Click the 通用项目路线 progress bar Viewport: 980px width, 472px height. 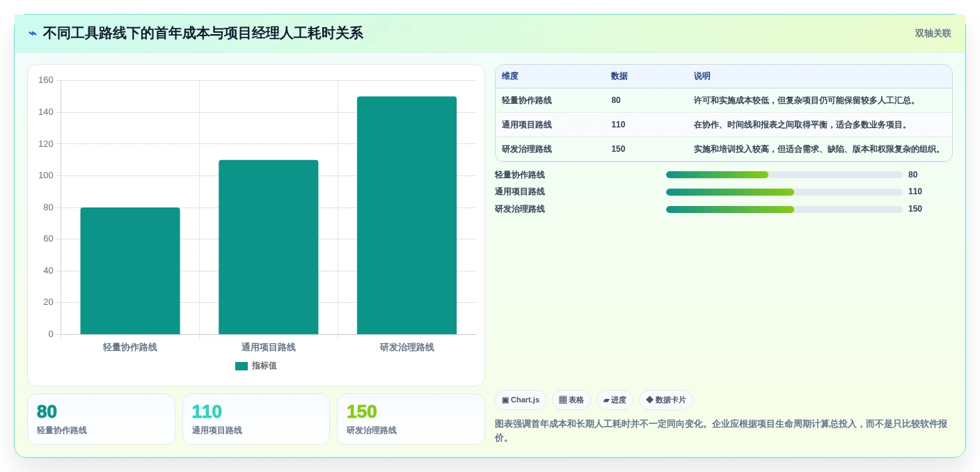tap(784, 192)
